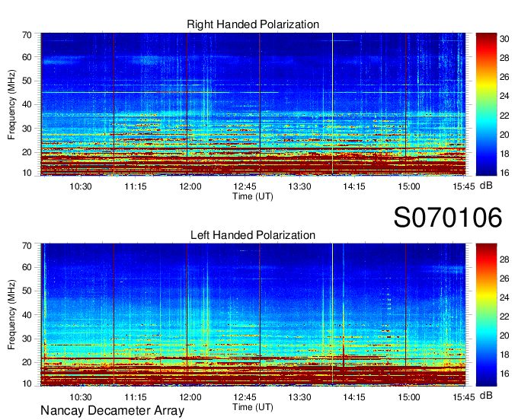Image resolution: width=518 pixels, height=420 pixels.
Task: Click the 12:45 tick under Left Handed plot
Action: (245, 397)
